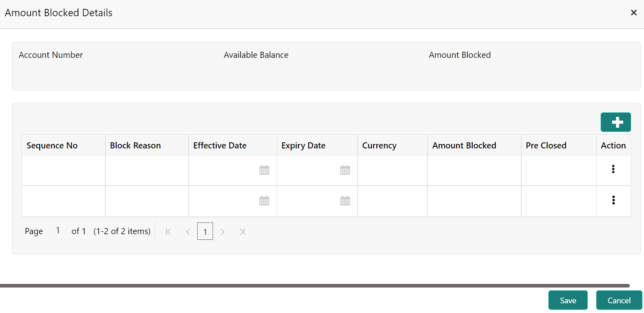
Task: Open Effective Date calendar in first row
Action: point(264,170)
